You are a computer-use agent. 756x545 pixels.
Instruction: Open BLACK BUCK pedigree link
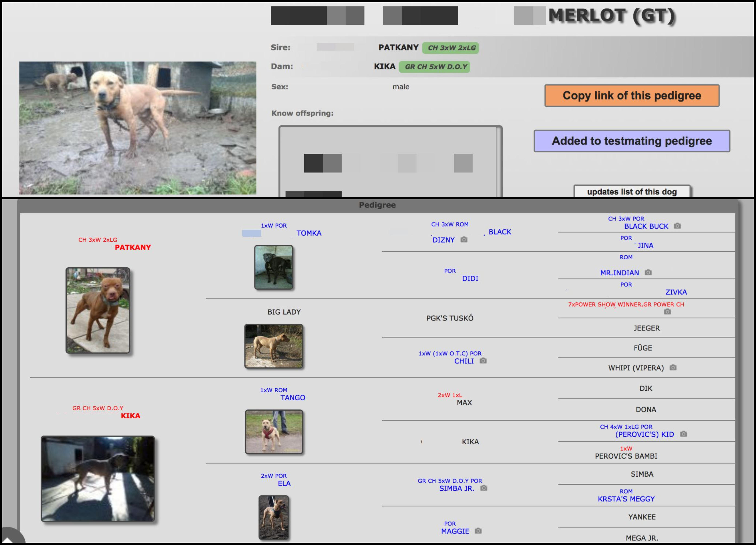coord(646,226)
